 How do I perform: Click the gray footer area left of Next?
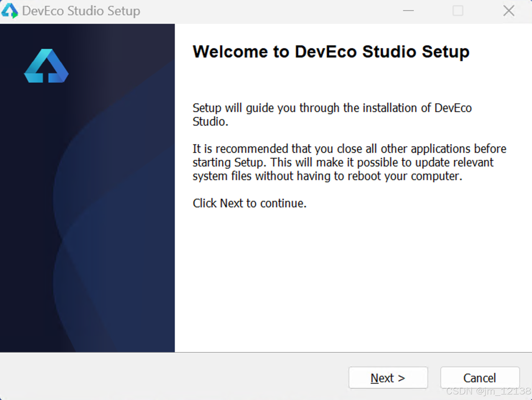(x=174, y=377)
